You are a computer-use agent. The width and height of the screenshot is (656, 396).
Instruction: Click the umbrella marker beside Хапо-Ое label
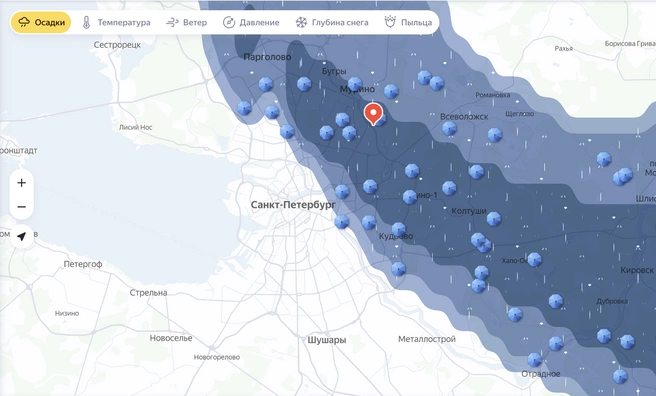pos(534,260)
